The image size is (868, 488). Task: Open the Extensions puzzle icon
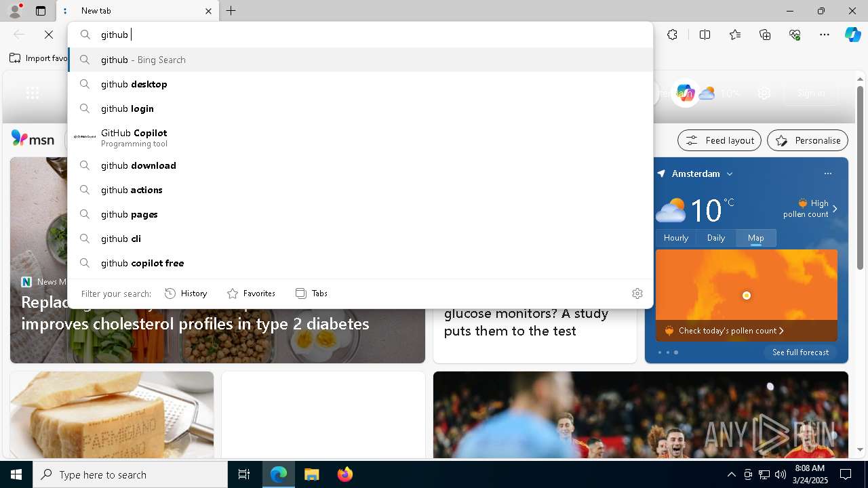pos(672,35)
